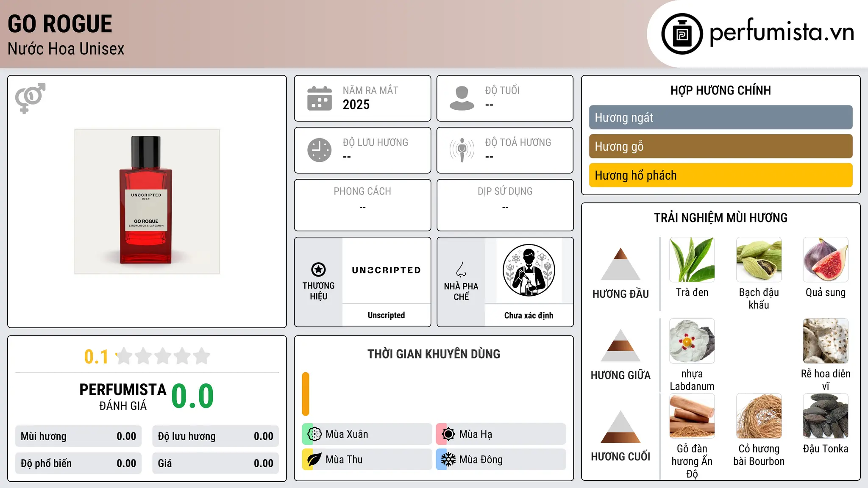This screenshot has width=868, height=488.
Task: Click the five-star rating row
Action: coord(163,356)
